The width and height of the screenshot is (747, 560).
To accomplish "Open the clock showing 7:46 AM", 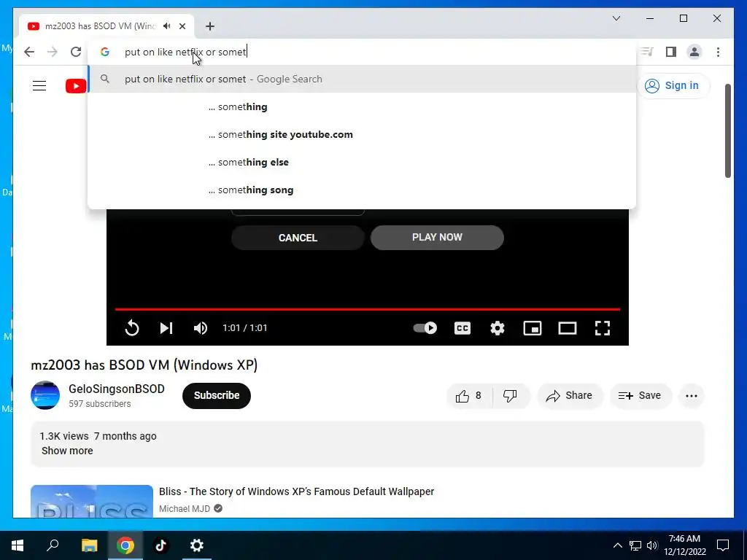I will (684, 545).
